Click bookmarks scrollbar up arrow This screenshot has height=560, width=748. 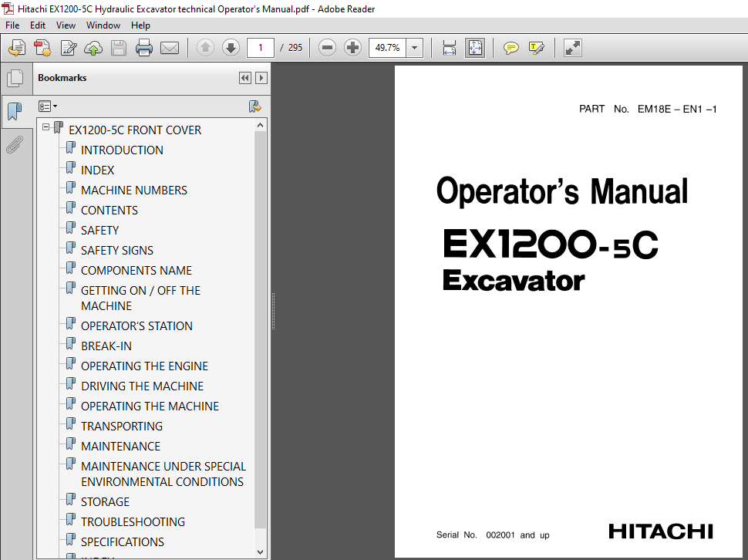tap(261, 126)
